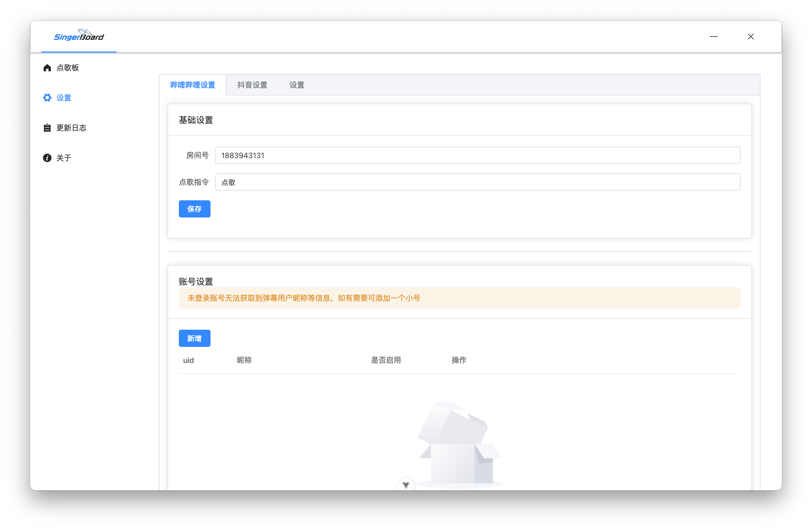Click the 操作 column header
812x530 pixels.
point(459,360)
